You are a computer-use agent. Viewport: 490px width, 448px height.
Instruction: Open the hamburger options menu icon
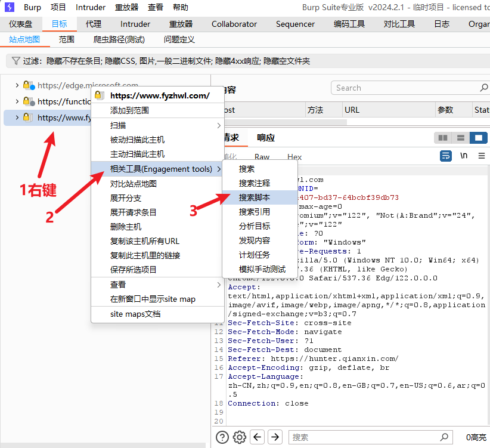[x=482, y=155]
